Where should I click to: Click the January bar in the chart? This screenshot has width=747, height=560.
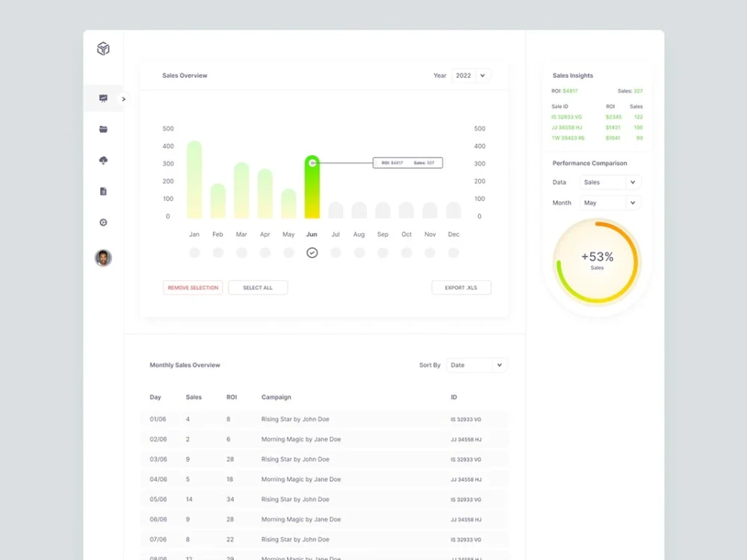pos(194,179)
